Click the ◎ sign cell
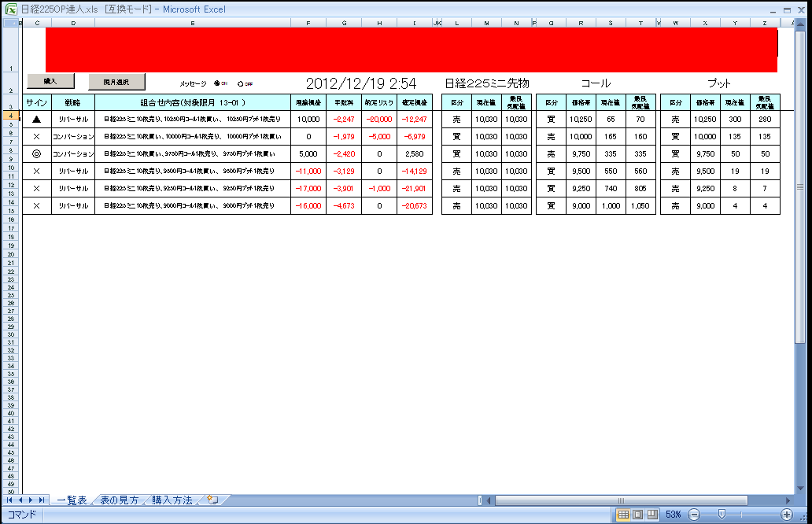 pyautogui.click(x=36, y=153)
